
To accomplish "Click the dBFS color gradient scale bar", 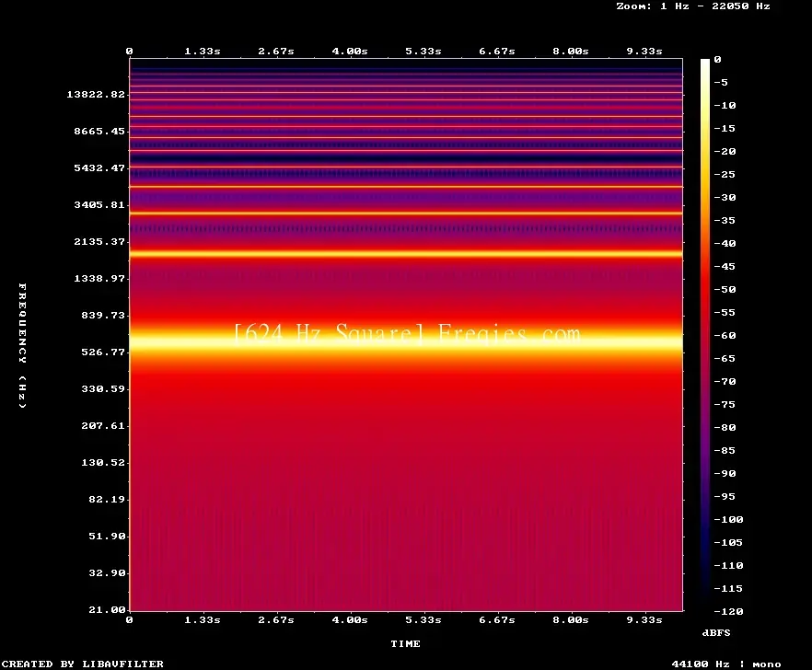I will pos(705,335).
